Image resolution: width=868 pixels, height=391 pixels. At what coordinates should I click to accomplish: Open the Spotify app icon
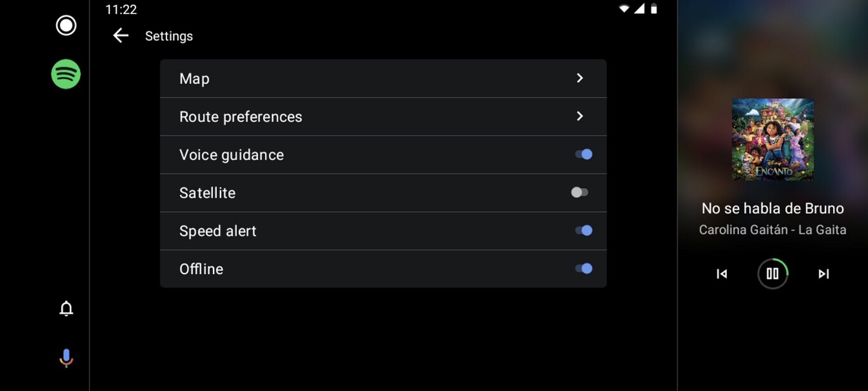[66, 74]
